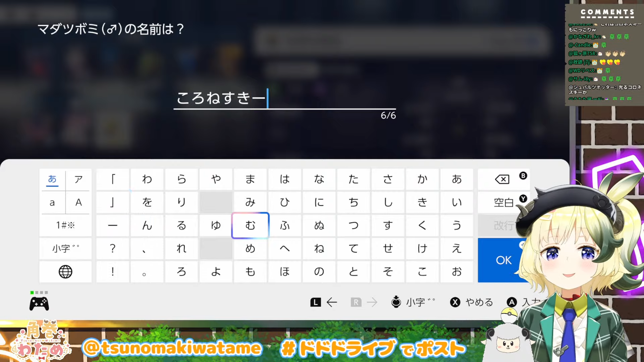Switch to katakana ア input mode
644x362 pixels.
click(x=78, y=179)
